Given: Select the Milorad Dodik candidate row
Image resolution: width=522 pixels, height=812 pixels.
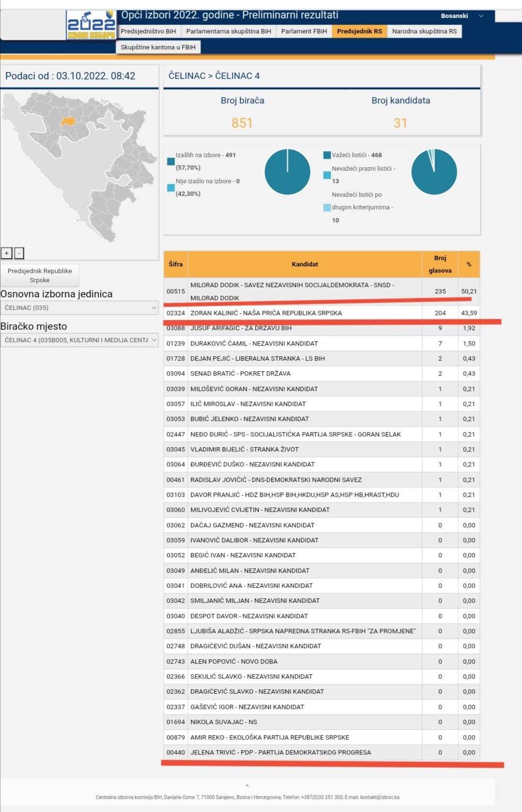Looking at the screenshot, I should click(304, 291).
